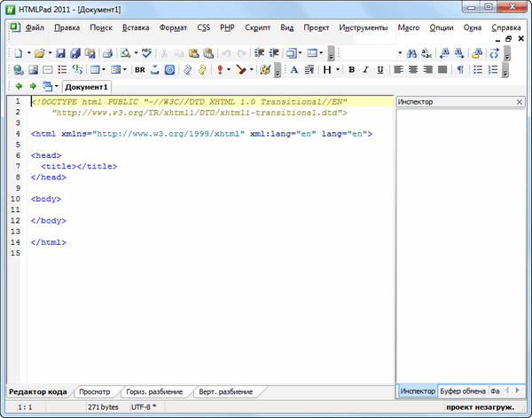Image resolution: width=532 pixels, height=418 pixels.
Task: Open the CSS menu
Action: tap(204, 28)
